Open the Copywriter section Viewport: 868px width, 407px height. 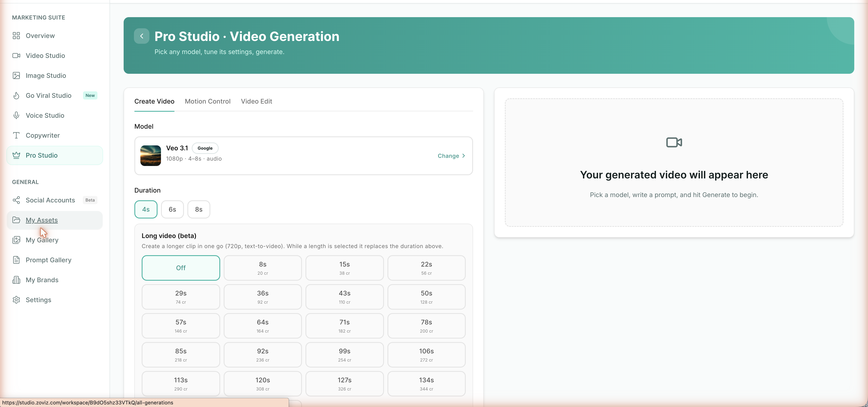point(55,135)
